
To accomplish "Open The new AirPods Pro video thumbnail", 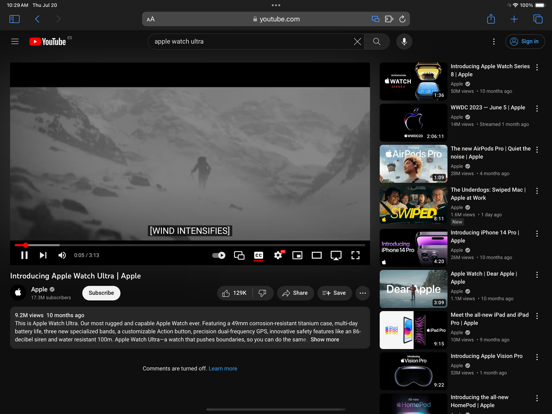I will pyautogui.click(x=413, y=164).
